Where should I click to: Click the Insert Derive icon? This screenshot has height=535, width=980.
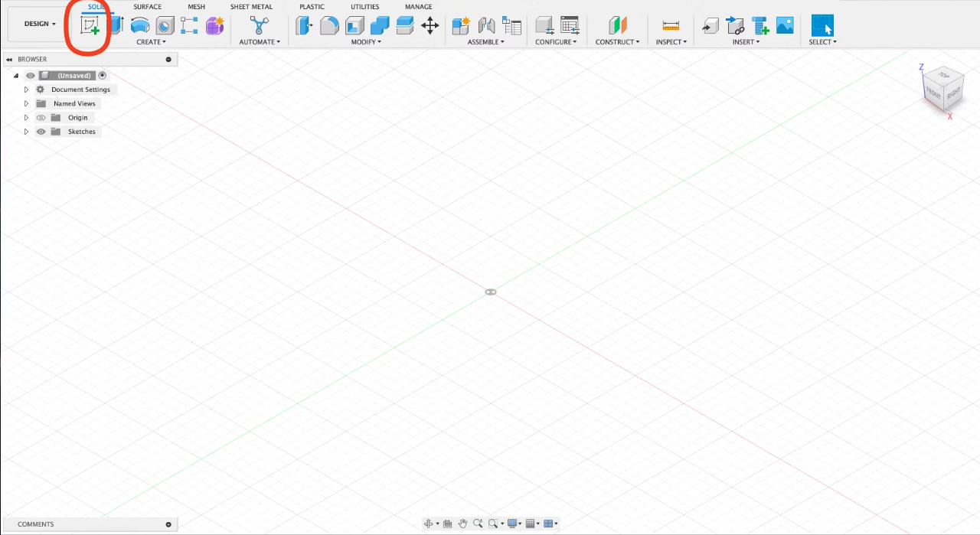(x=710, y=25)
